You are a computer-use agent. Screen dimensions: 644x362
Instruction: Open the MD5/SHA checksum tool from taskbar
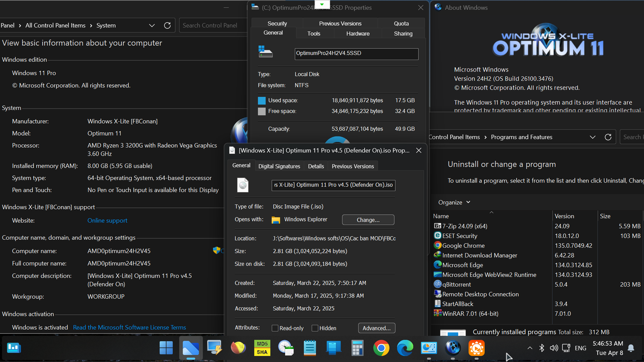(262, 347)
